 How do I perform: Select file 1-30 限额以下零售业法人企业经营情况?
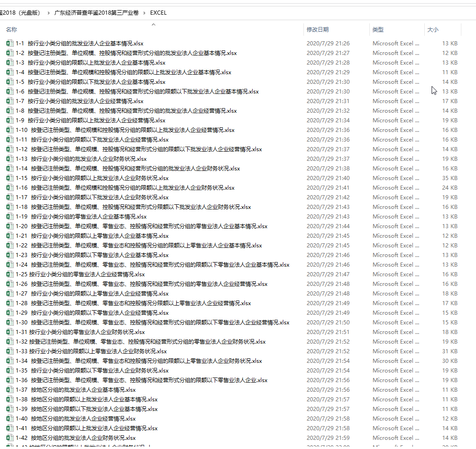point(152,323)
